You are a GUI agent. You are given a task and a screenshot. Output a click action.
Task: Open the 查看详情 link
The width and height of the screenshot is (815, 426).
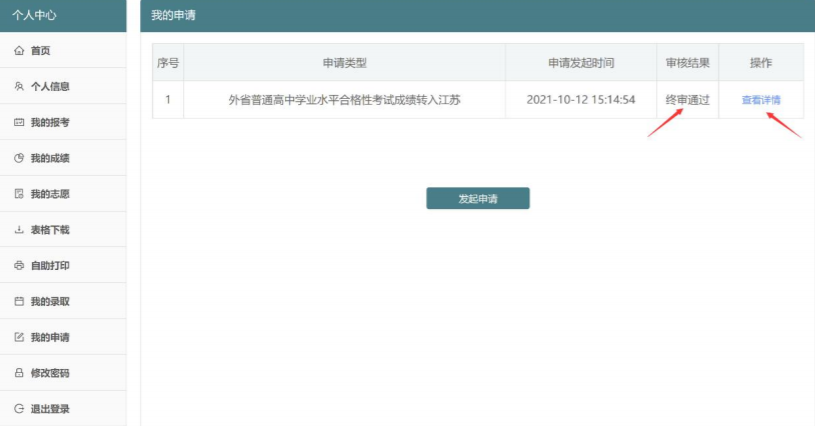(x=760, y=100)
